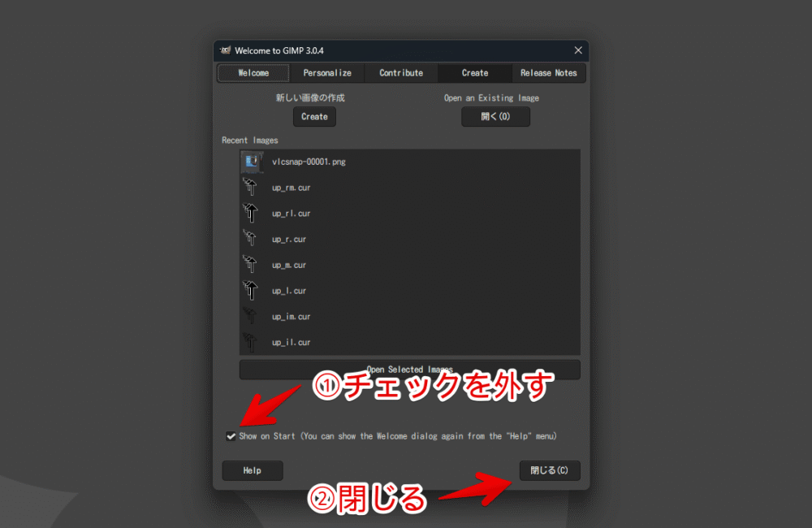Click the up_im.cur cursor file icon

[252, 316]
